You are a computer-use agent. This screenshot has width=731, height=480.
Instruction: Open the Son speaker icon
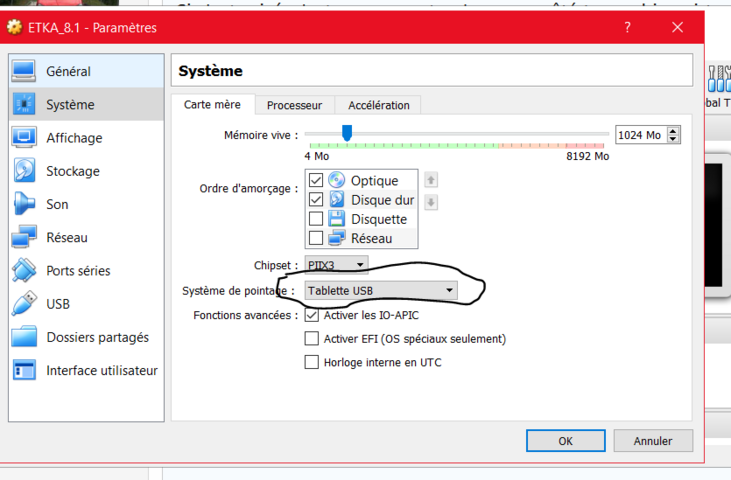pyautogui.click(x=23, y=204)
